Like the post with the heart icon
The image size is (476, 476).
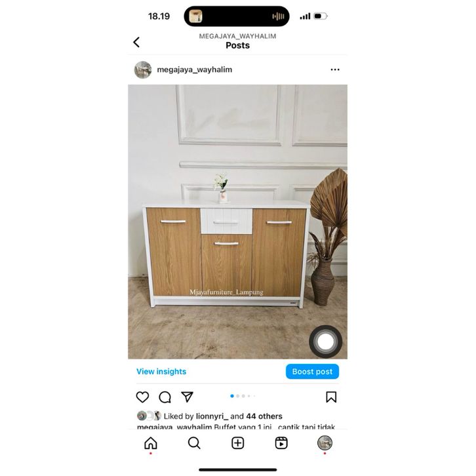point(142,397)
